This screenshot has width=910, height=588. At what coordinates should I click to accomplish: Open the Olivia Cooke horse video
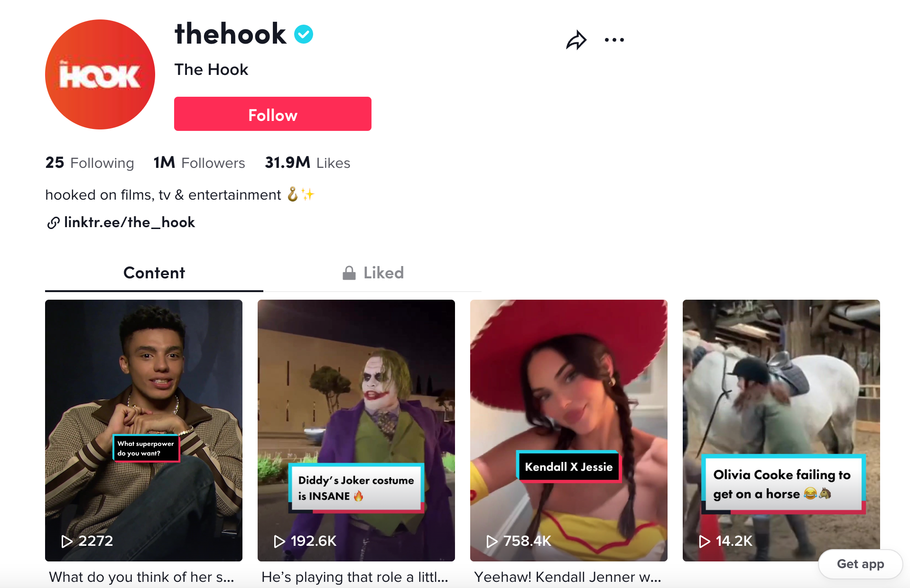tap(781, 431)
